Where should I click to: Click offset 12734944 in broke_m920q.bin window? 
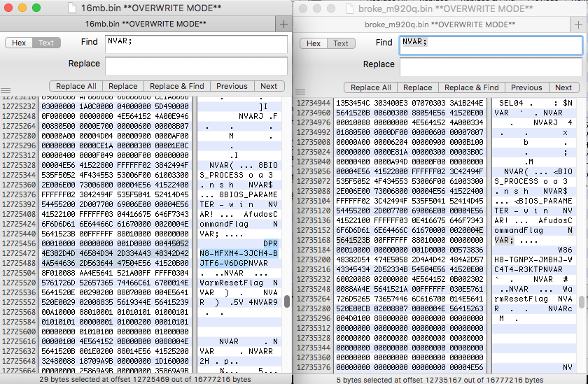coord(314,103)
